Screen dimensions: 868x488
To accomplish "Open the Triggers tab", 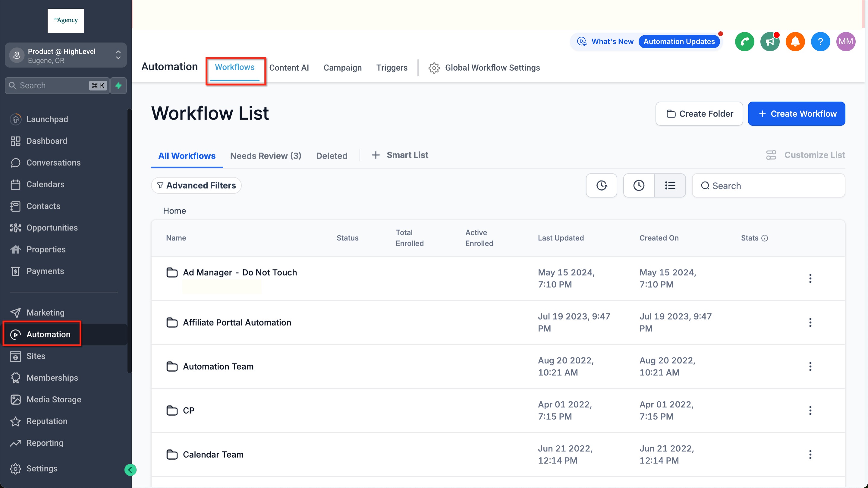I will click(392, 68).
